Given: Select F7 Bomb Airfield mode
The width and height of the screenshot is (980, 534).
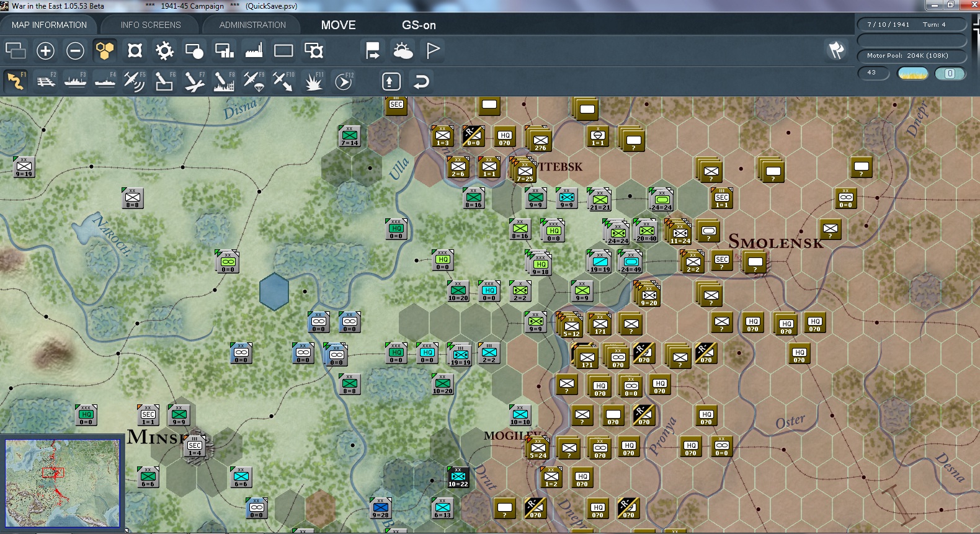Looking at the screenshot, I should click(194, 81).
